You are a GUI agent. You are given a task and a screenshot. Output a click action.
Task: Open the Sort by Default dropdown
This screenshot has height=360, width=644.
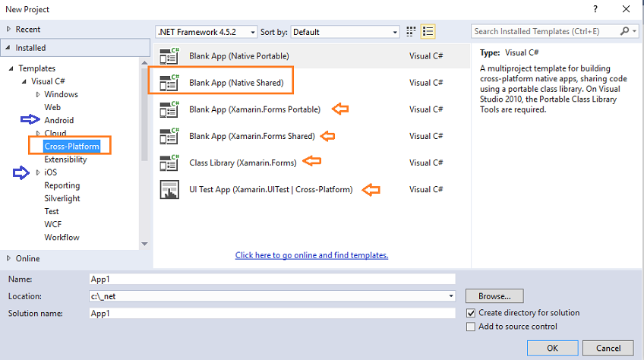(345, 32)
